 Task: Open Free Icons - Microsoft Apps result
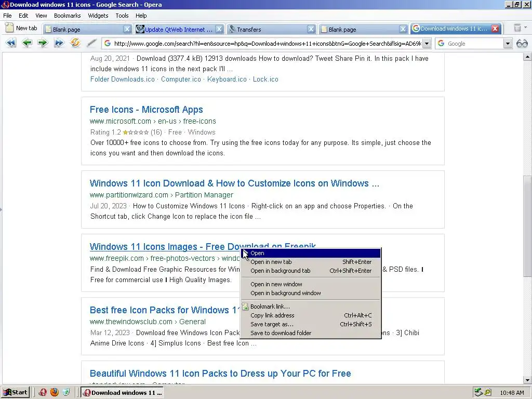146,110
